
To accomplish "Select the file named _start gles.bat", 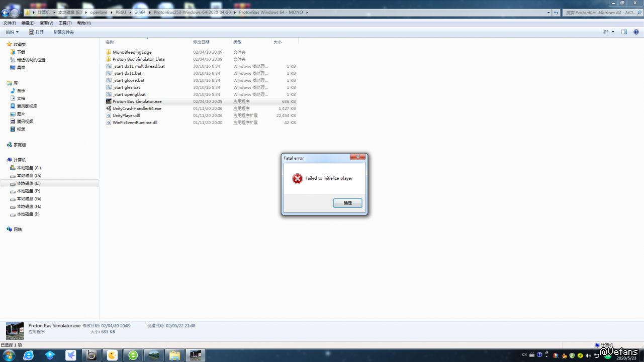I will point(126,87).
